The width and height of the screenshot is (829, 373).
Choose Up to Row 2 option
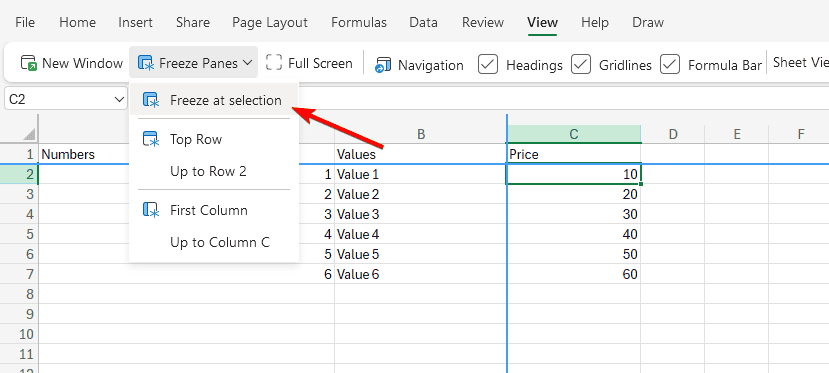tap(208, 171)
